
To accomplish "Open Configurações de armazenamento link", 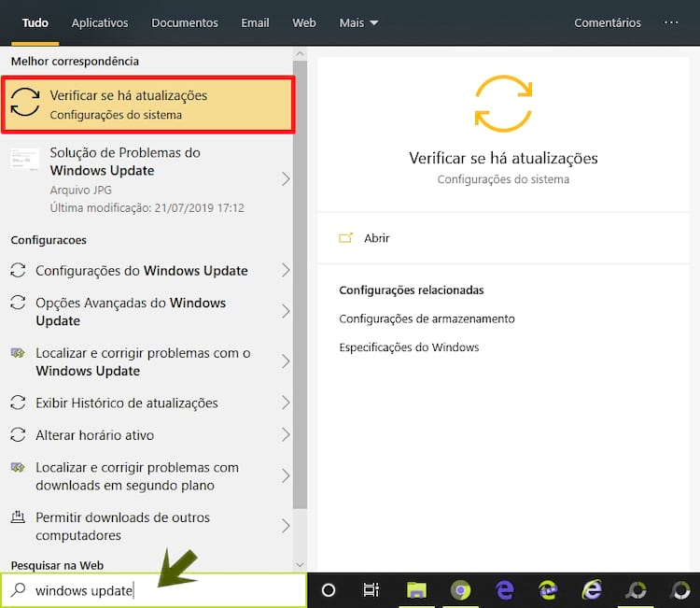I will click(x=427, y=319).
